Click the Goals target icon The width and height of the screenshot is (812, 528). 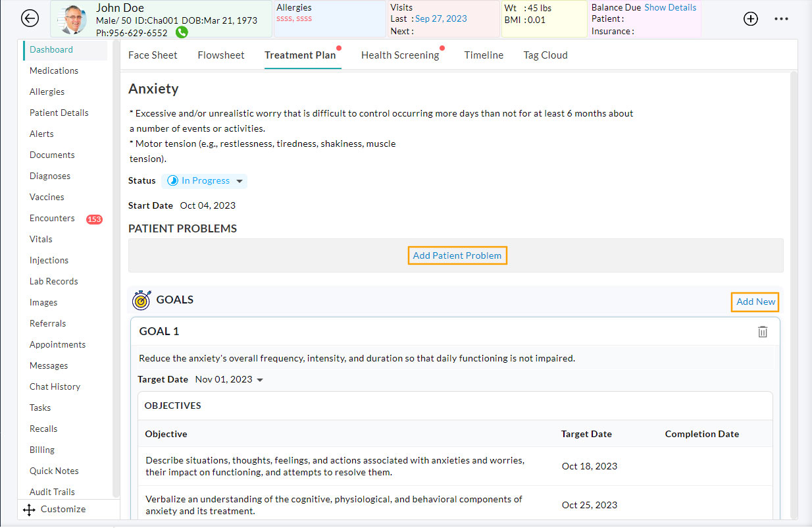coord(141,300)
